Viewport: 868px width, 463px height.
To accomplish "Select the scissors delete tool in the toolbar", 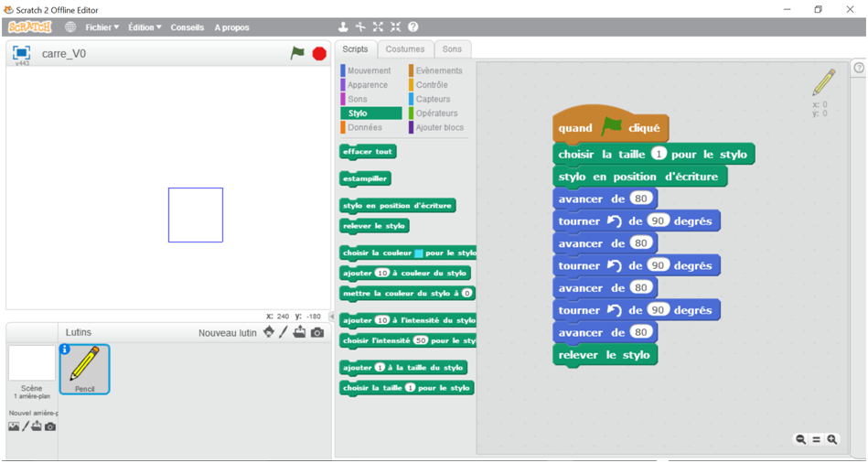I will [360, 27].
